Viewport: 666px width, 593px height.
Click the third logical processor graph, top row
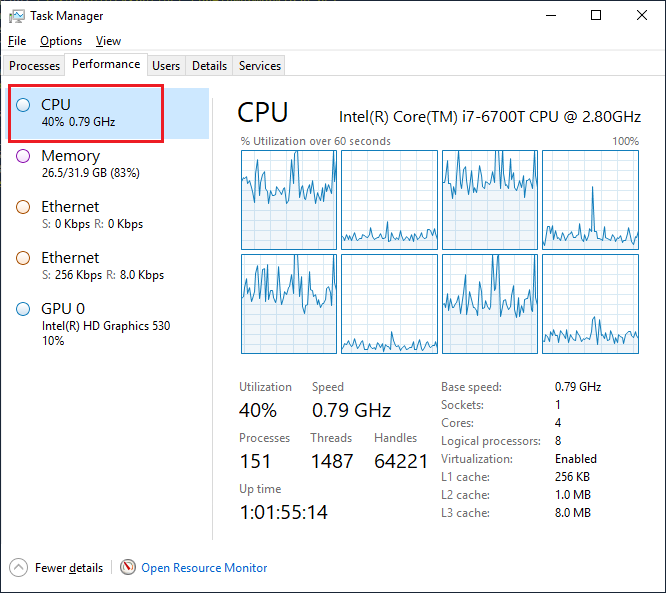[x=490, y=200]
